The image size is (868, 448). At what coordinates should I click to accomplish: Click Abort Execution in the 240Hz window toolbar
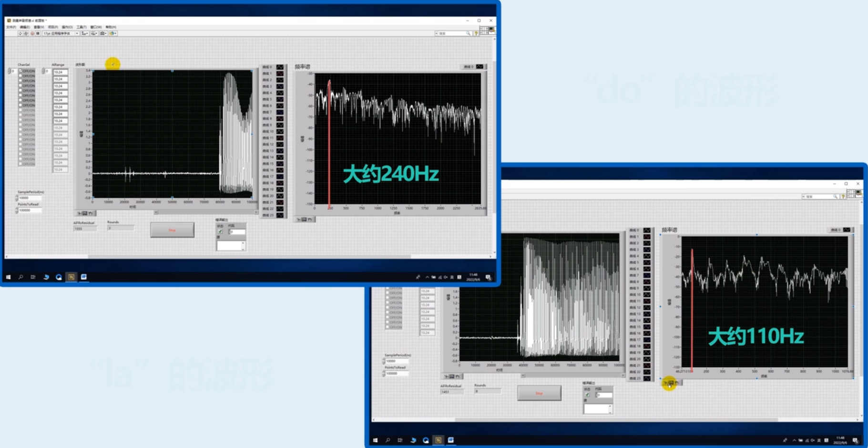click(x=32, y=33)
